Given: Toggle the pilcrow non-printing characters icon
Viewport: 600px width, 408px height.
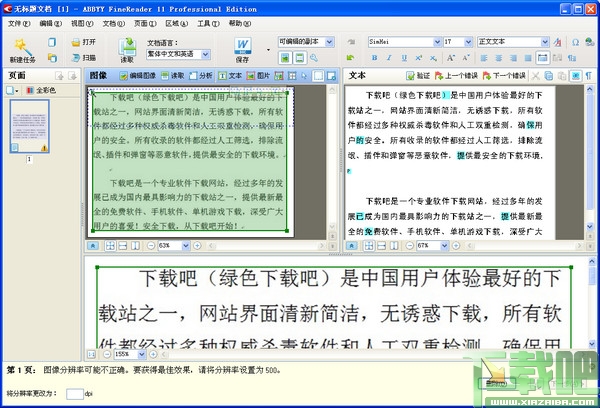Looking at the screenshot, I should (x=589, y=76).
